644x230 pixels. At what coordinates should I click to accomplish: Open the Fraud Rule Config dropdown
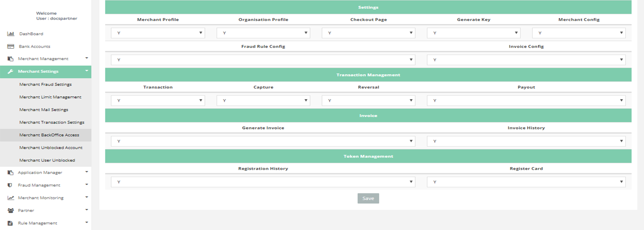(x=263, y=60)
